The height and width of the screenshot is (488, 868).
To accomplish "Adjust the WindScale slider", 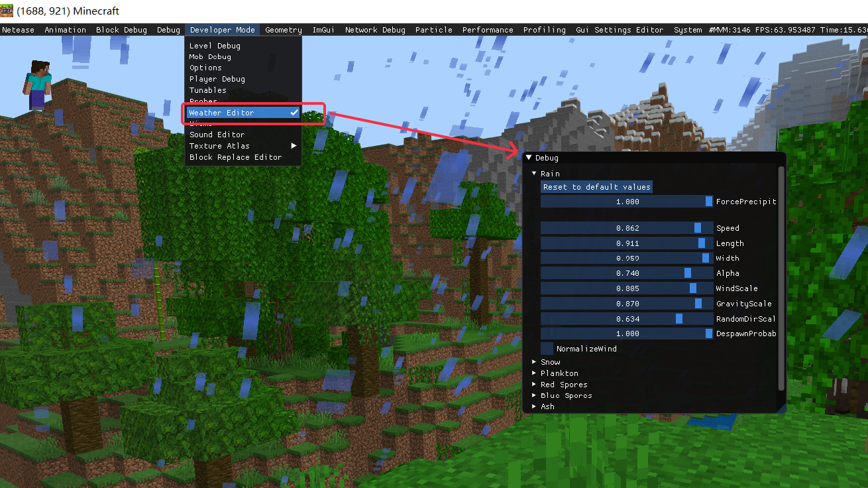I will [x=627, y=288].
